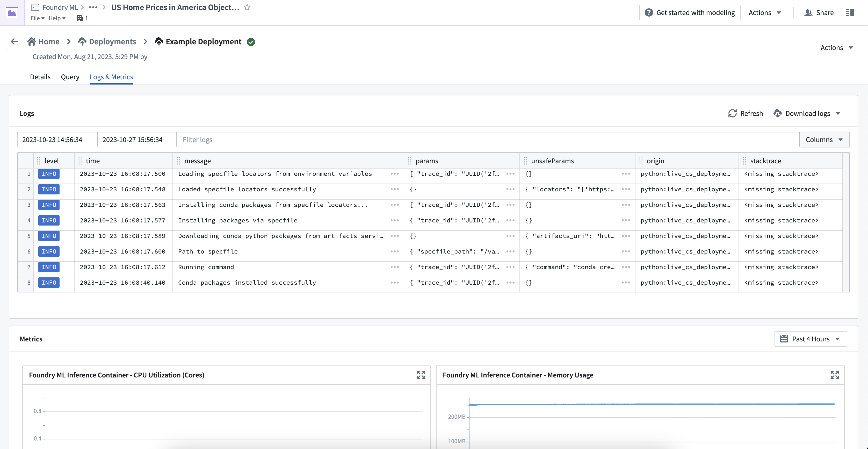Open the Help menu

tap(57, 18)
